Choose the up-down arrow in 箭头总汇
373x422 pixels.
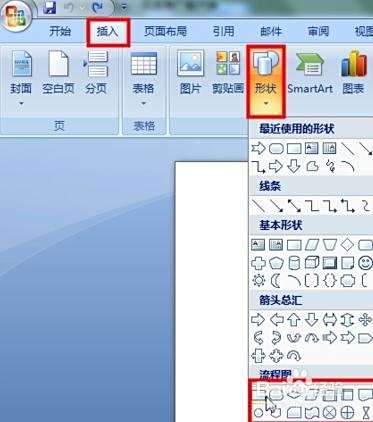347,320
